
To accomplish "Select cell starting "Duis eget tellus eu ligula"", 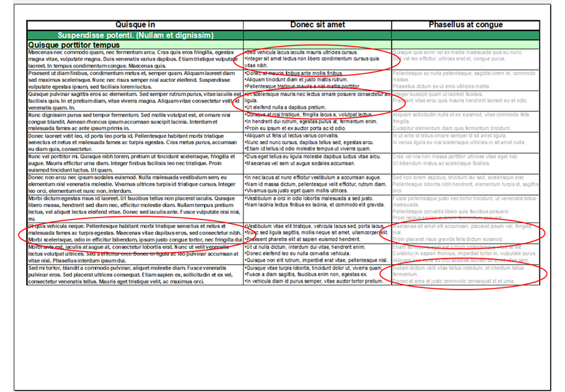I will click(317, 164).
